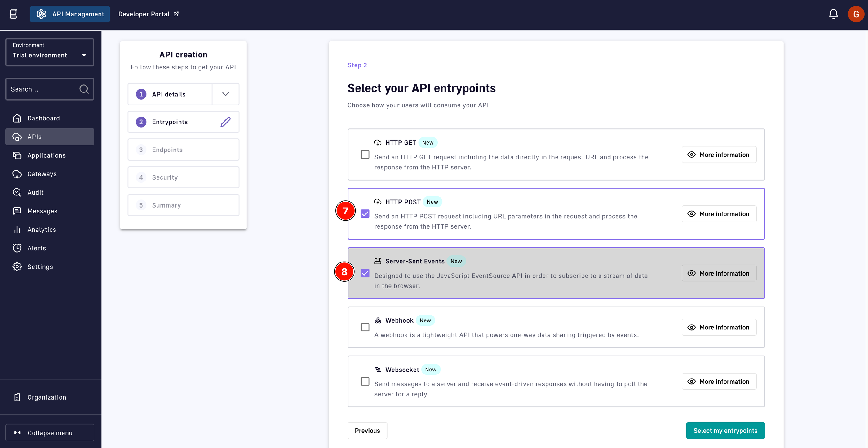Open Applications in the sidebar

(50, 155)
